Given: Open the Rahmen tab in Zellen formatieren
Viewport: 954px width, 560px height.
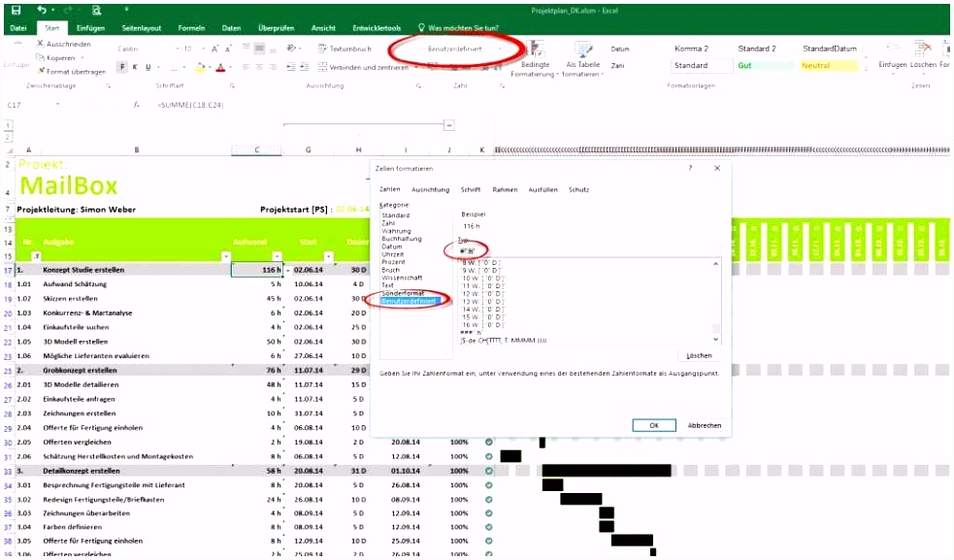Looking at the screenshot, I should (x=505, y=190).
